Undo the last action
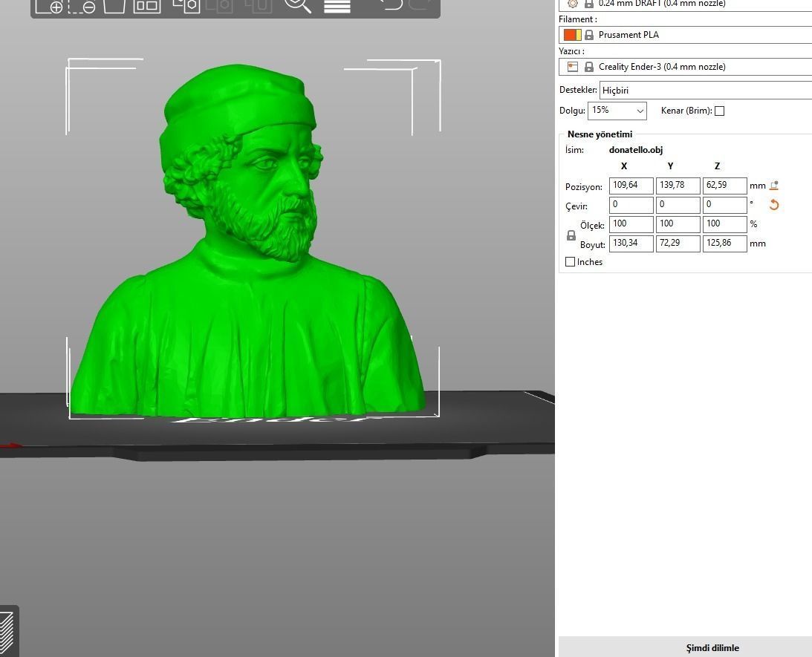812x657 pixels. point(389,4)
